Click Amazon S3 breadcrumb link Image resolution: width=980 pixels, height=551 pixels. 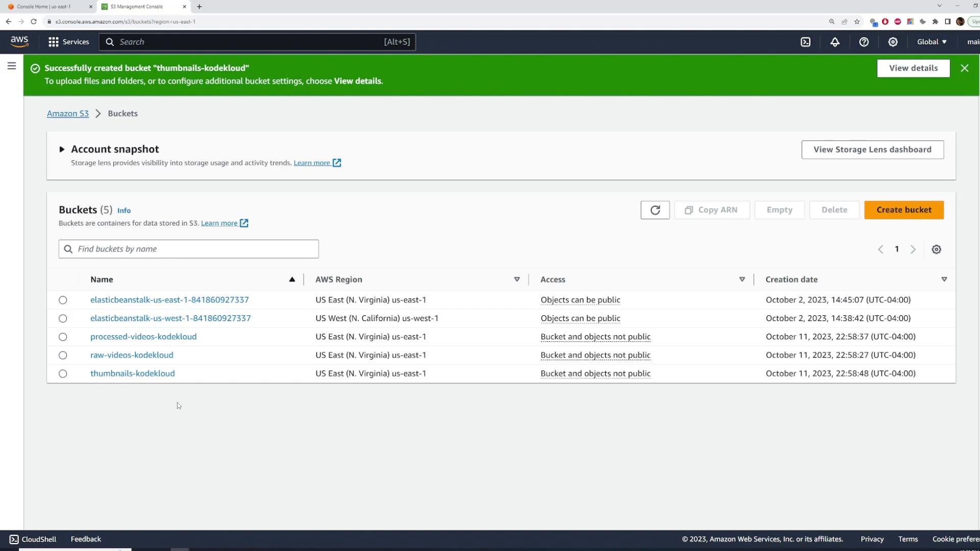coord(68,113)
